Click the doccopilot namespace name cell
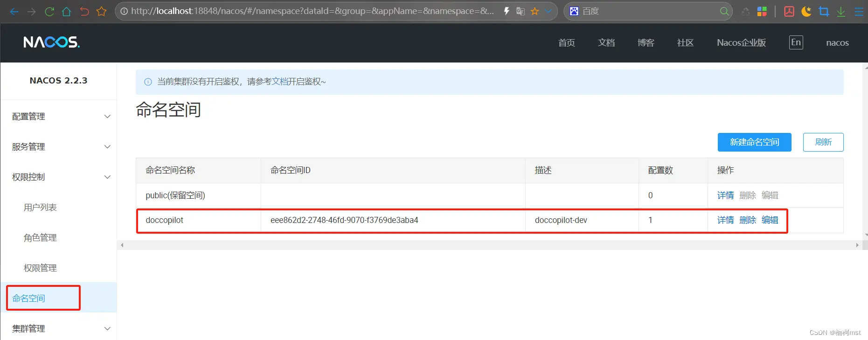 click(x=198, y=220)
